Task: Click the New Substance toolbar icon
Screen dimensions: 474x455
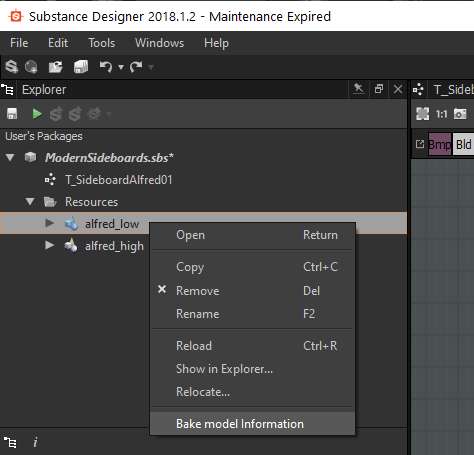Action: [12, 67]
